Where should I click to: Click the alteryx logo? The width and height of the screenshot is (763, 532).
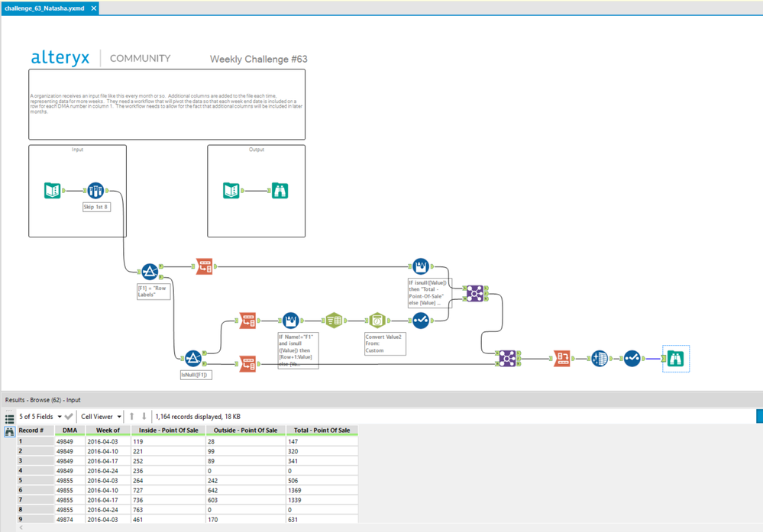[x=60, y=58]
